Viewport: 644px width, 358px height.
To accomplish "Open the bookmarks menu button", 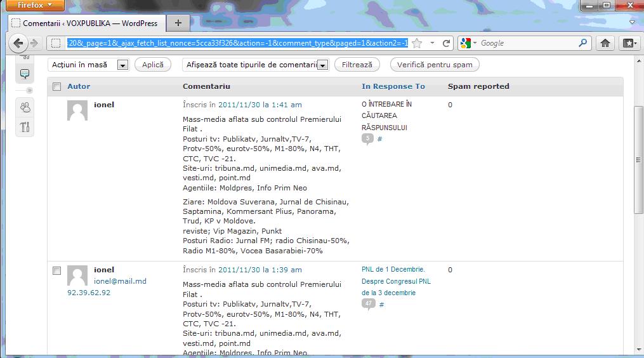I will click(x=629, y=43).
